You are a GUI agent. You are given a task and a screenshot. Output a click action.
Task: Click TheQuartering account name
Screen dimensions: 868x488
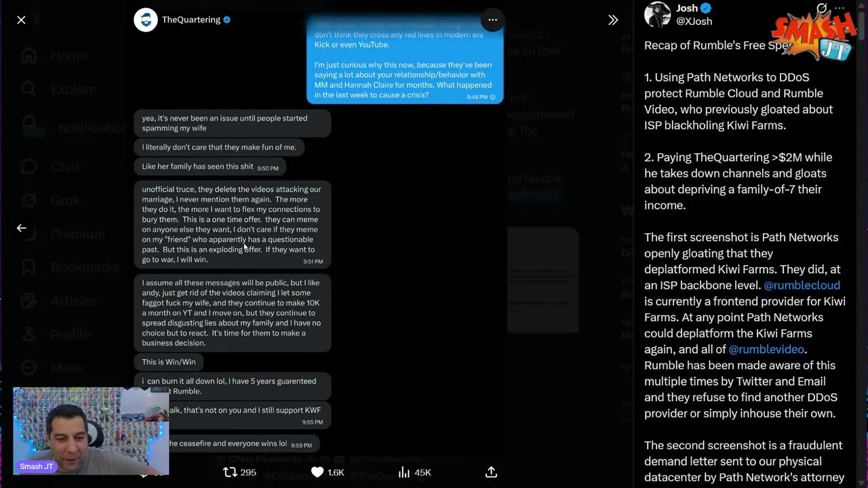pos(191,20)
